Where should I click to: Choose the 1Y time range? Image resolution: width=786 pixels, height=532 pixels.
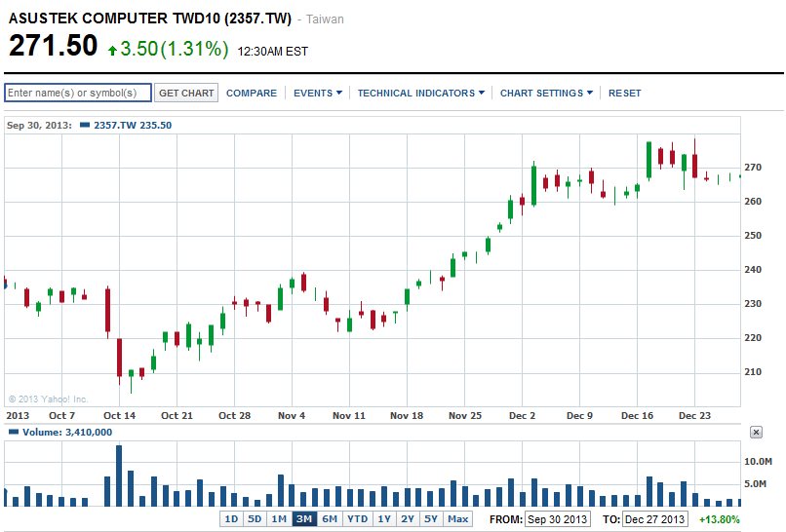[x=384, y=519]
